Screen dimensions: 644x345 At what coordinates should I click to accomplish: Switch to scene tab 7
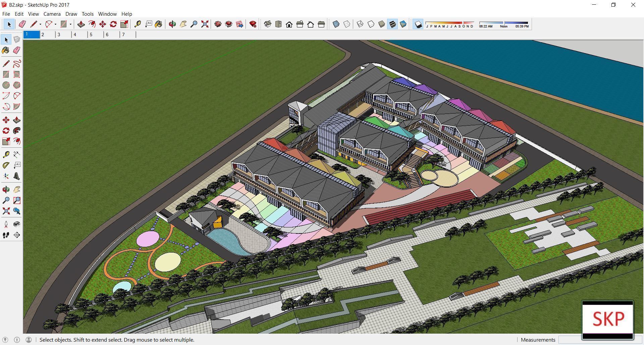pos(128,34)
